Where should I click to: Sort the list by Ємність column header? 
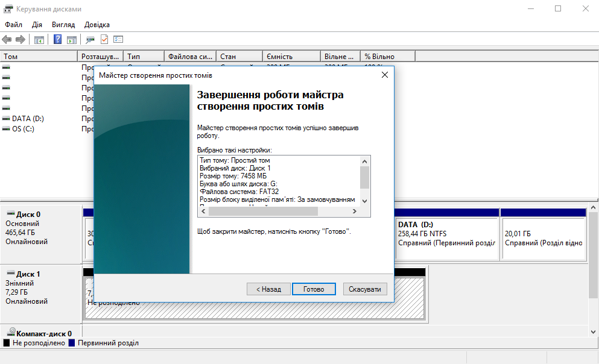coord(291,57)
